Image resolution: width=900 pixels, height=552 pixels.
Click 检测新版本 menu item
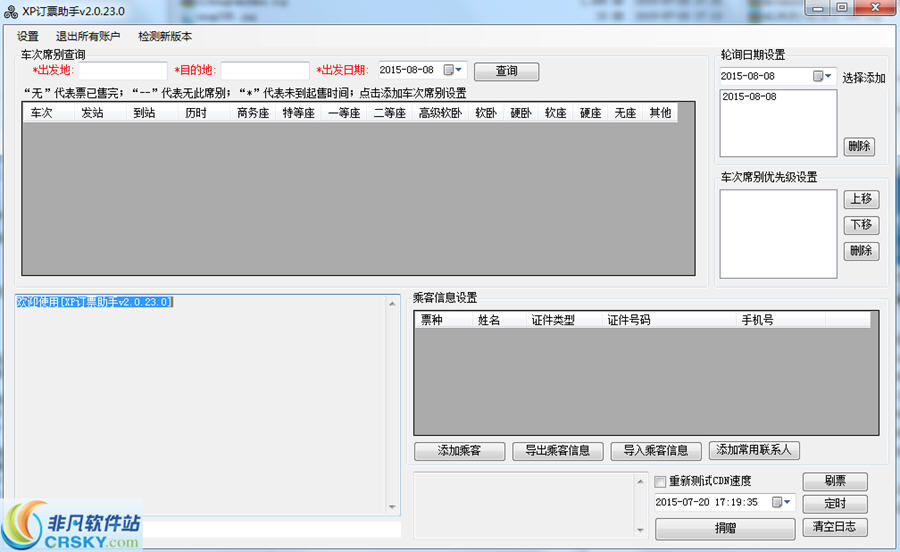(165, 36)
